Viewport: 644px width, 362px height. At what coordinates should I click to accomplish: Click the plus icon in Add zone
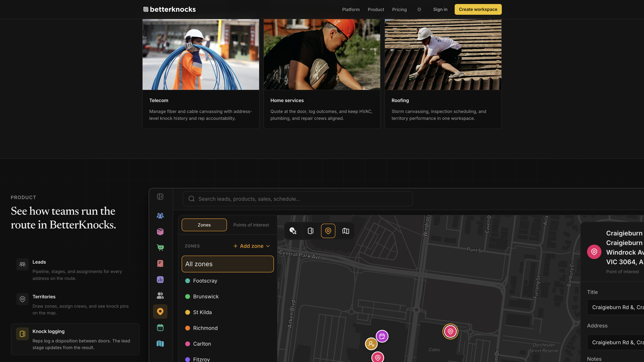pos(235,246)
